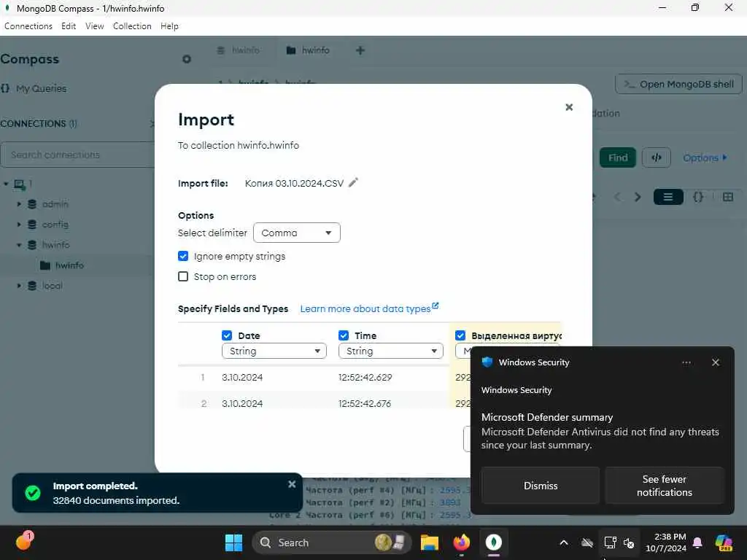Click Dismiss in Windows Security notification

click(x=541, y=486)
